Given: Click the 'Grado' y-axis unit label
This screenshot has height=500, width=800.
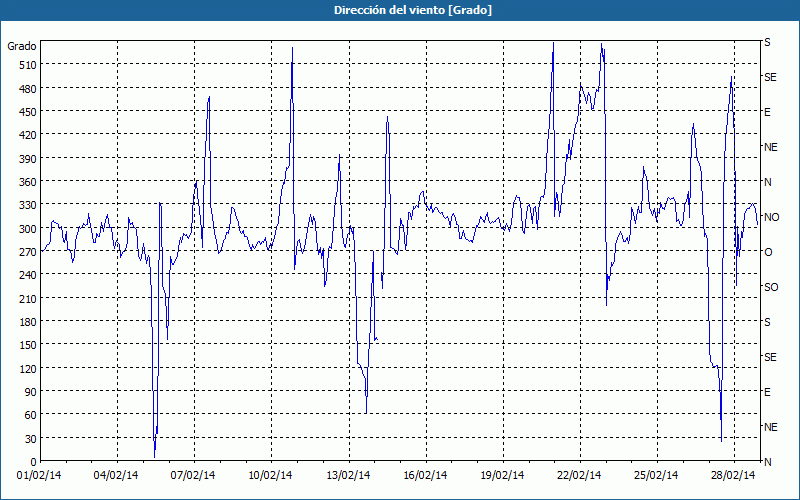Looking at the screenshot, I should pos(22,46).
